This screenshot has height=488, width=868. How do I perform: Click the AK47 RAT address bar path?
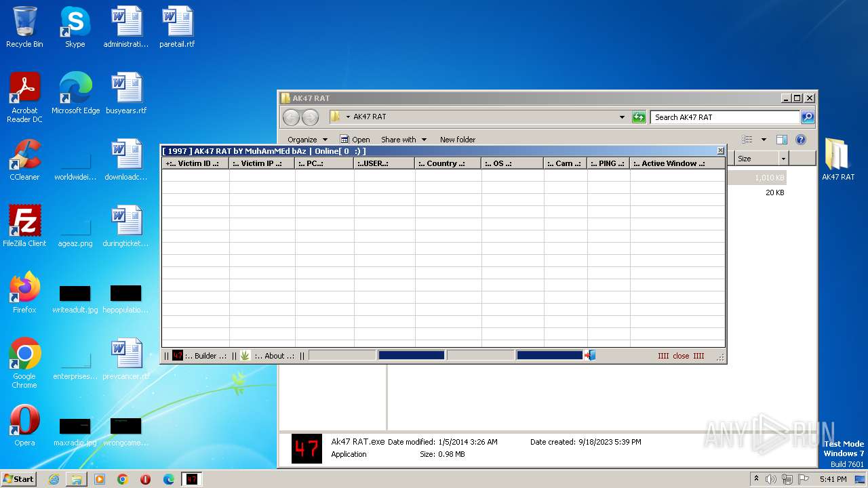[370, 117]
